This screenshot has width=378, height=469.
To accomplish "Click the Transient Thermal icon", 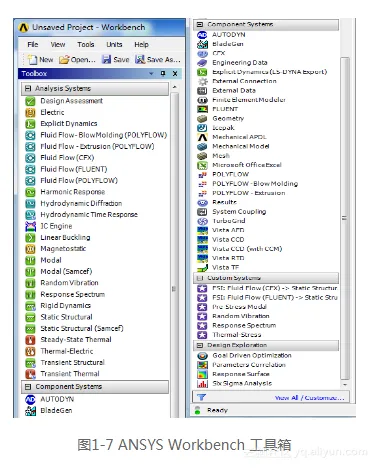I will pos(30,374).
